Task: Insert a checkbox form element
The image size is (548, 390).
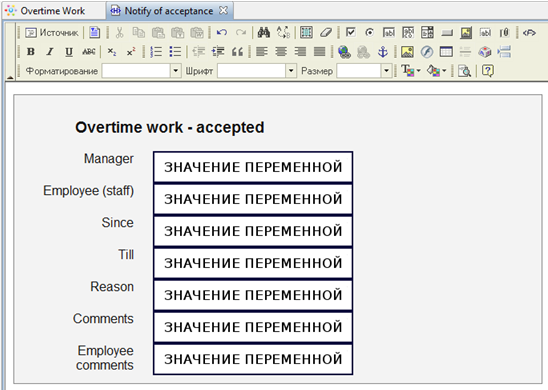Action: [351, 32]
